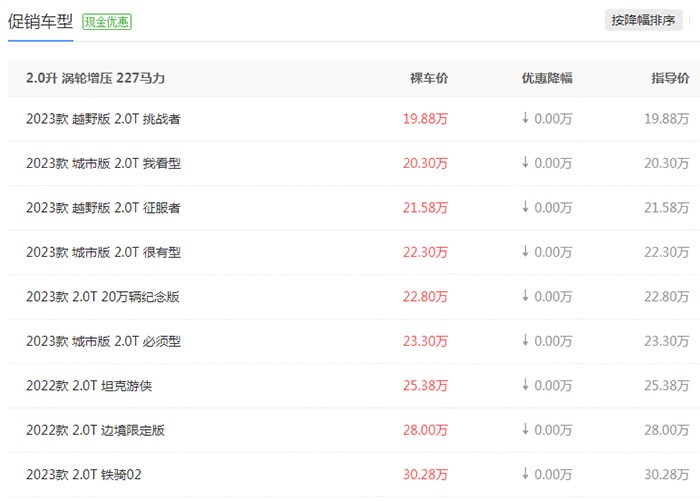
Task: Click the down arrow in 边境限定版 row
Action: coord(525,429)
